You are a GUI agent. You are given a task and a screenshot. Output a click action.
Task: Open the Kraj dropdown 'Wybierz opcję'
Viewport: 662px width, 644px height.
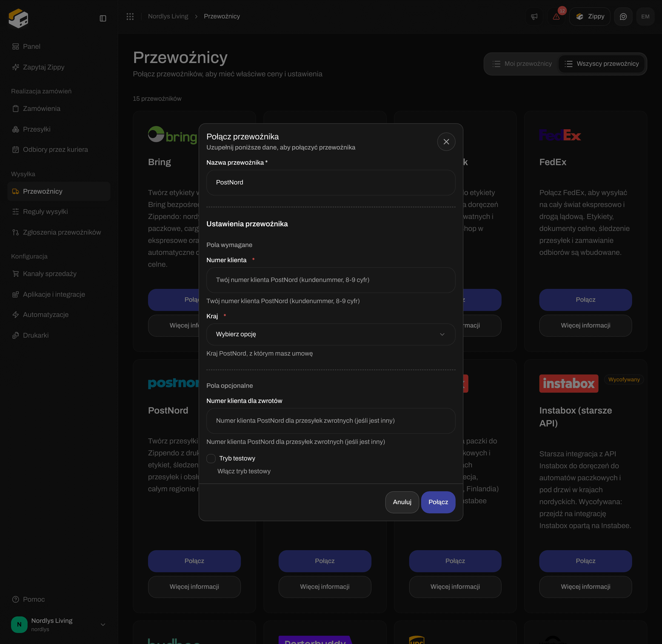coord(331,334)
